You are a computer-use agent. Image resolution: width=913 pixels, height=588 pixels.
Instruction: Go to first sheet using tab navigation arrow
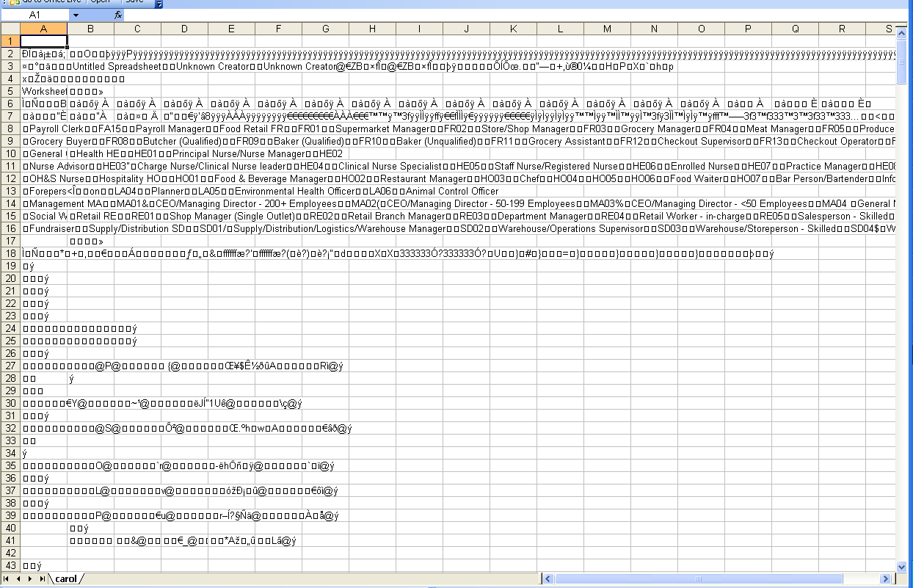point(7,578)
